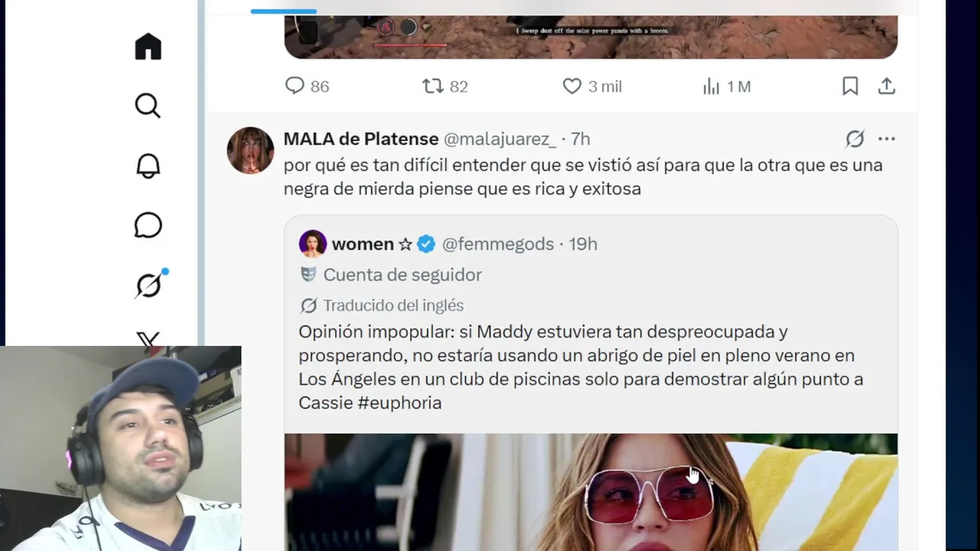Open MALA de Platense profile avatar

(x=250, y=150)
